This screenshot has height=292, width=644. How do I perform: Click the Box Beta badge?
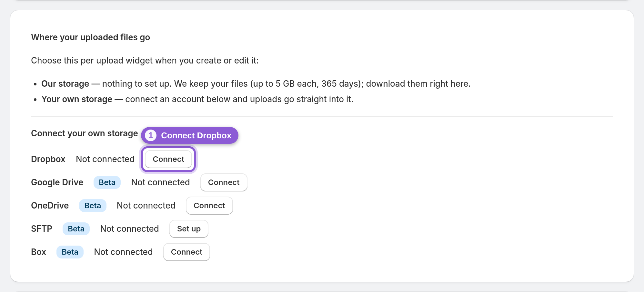click(x=70, y=252)
